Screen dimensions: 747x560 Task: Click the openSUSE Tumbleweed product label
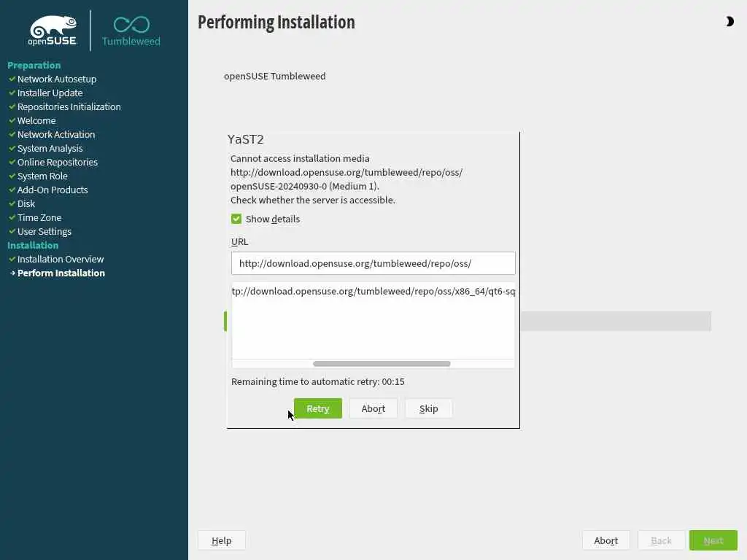point(275,76)
